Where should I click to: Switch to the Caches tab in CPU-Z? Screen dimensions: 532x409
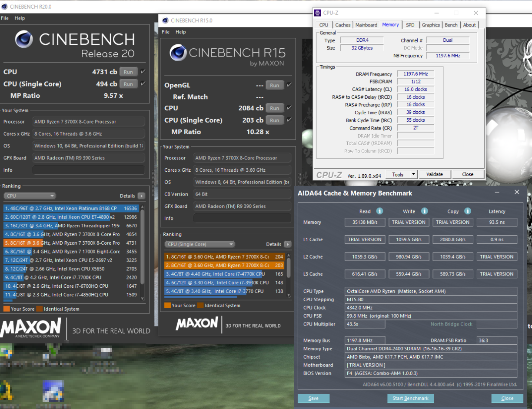click(343, 25)
